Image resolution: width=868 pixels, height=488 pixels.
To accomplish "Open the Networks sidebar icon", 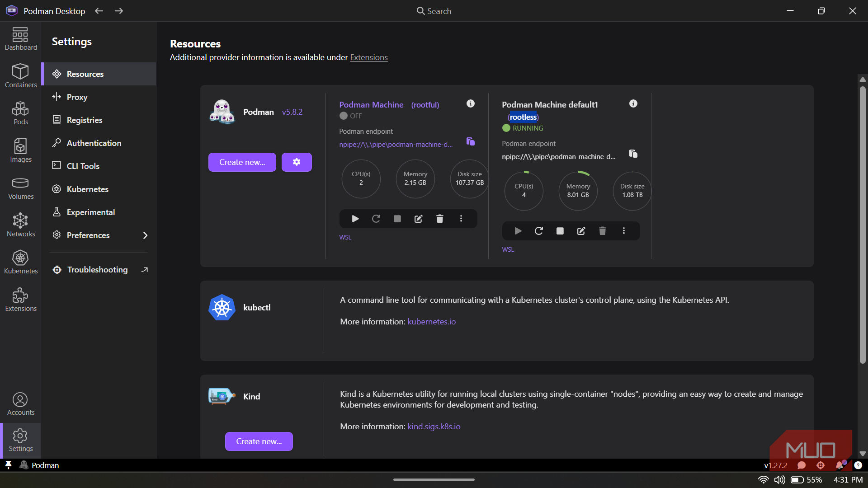I will pyautogui.click(x=21, y=225).
